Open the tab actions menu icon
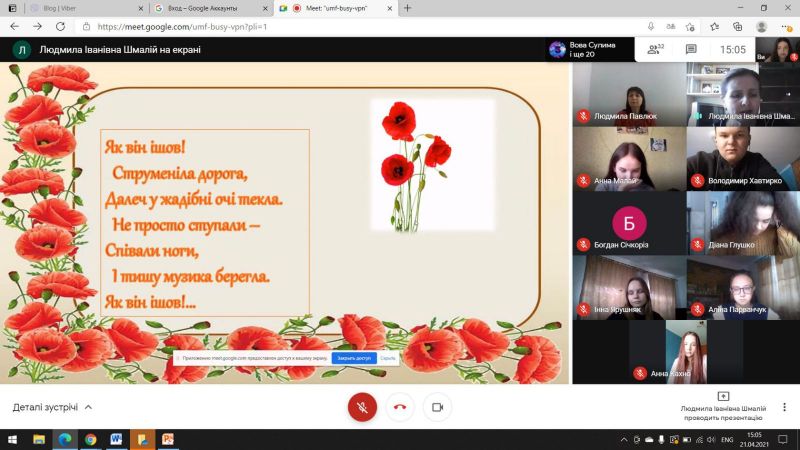Image resolution: width=800 pixels, height=450 pixels. point(12,8)
